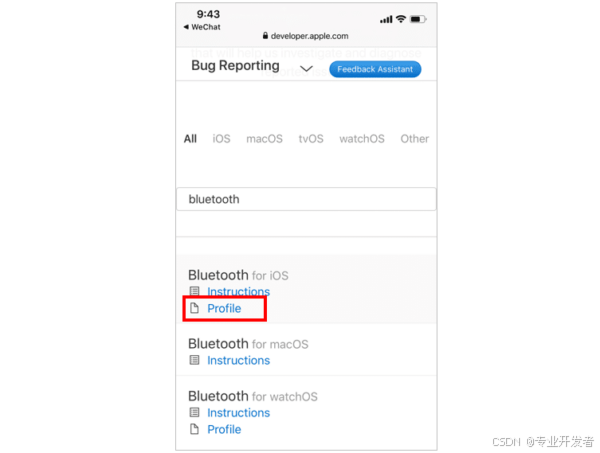600x453 pixels.
Task: Click the bluetooth search input field
Action: (306, 199)
